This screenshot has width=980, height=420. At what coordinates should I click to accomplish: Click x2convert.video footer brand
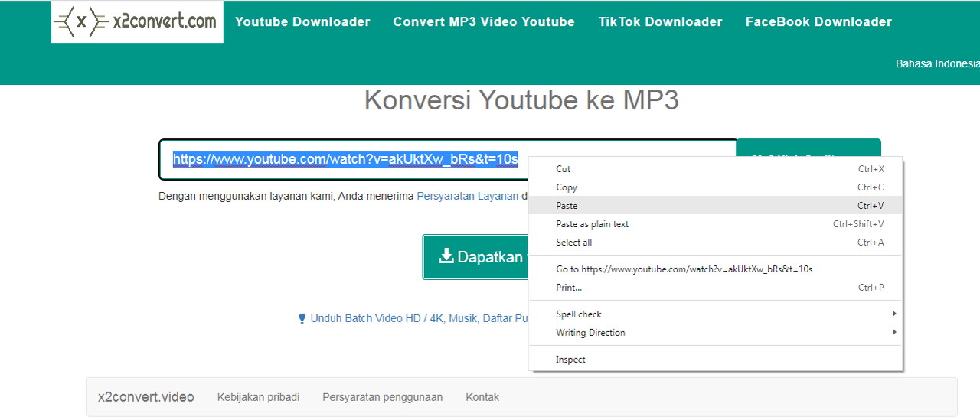pyautogui.click(x=146, y=397)
